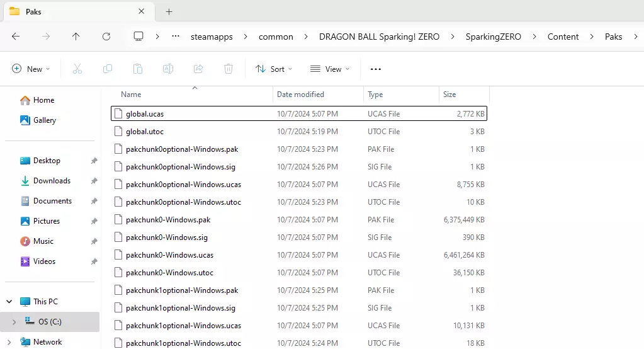The width and height of the screenshot is (644, 349).
Task: Open the Sort options dropdown
Action: [x=274, y=69]
